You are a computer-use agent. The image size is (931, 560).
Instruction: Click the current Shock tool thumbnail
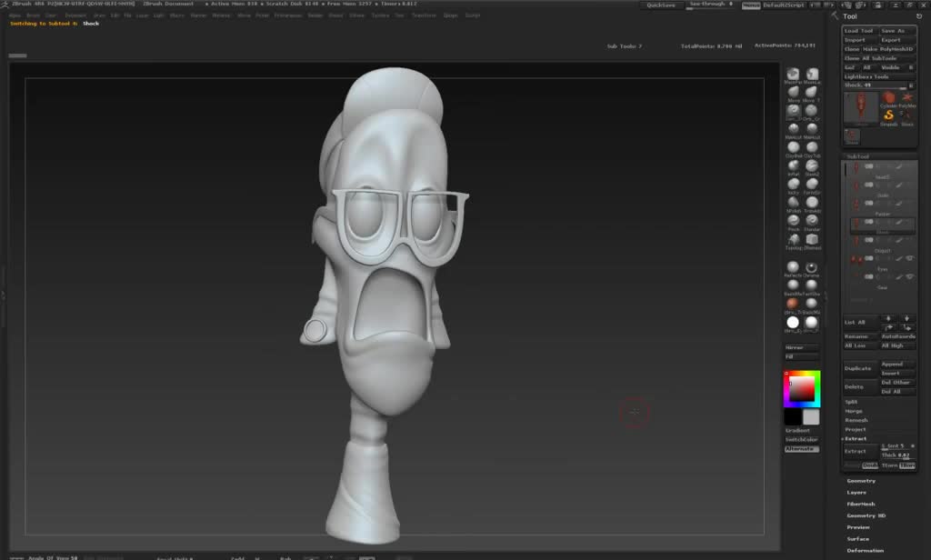pos(860,107)
